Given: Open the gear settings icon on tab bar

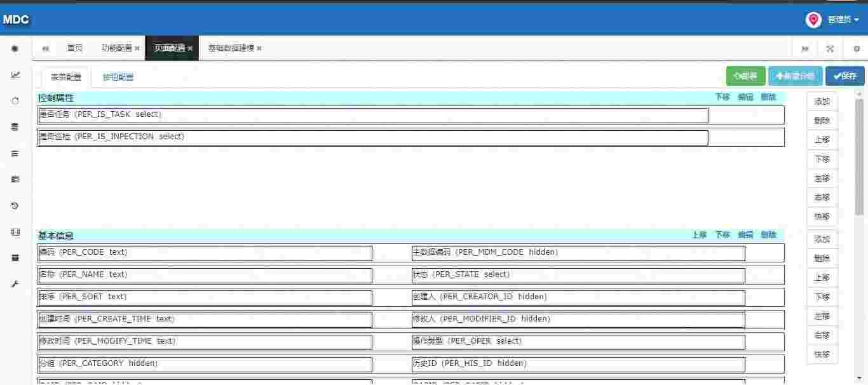Looking at the screenshot, I should click(x=856, y=48).
